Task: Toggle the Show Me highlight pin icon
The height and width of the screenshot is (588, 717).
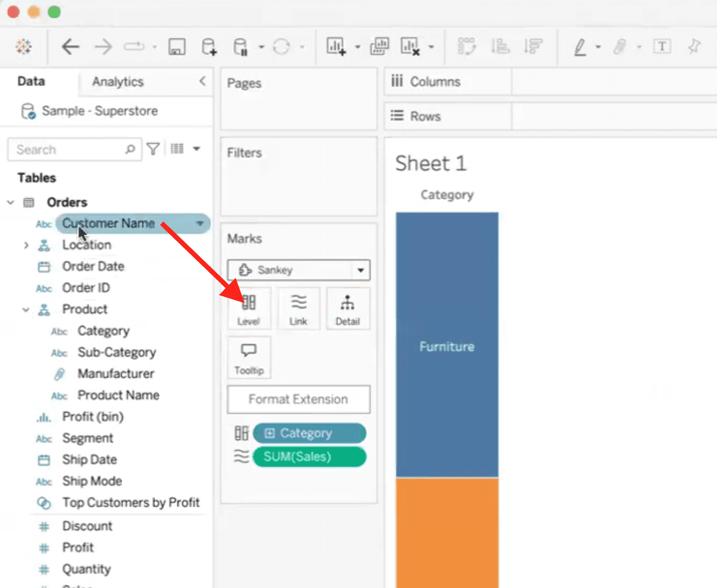Action: [x=693, y=47]
